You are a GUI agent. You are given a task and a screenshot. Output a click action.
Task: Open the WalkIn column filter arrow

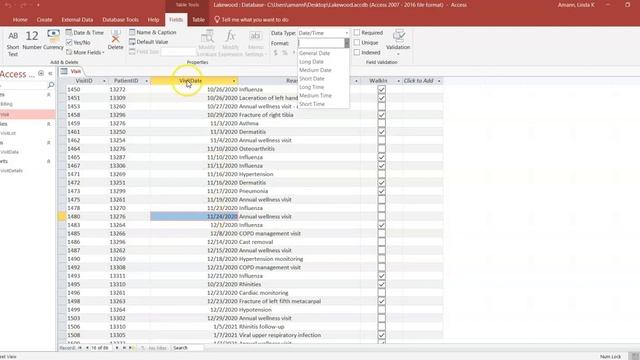tap(398, 81)
